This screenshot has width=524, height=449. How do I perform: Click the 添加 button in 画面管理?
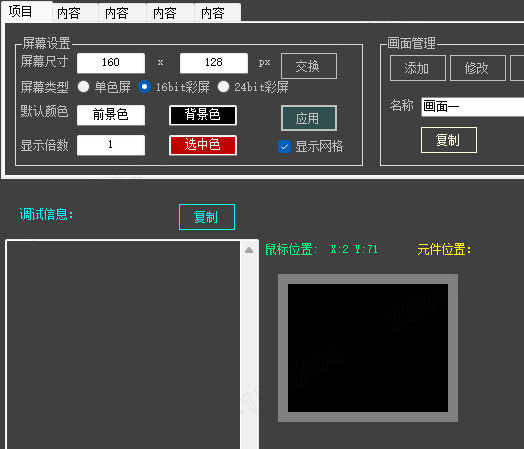point(418,68)
